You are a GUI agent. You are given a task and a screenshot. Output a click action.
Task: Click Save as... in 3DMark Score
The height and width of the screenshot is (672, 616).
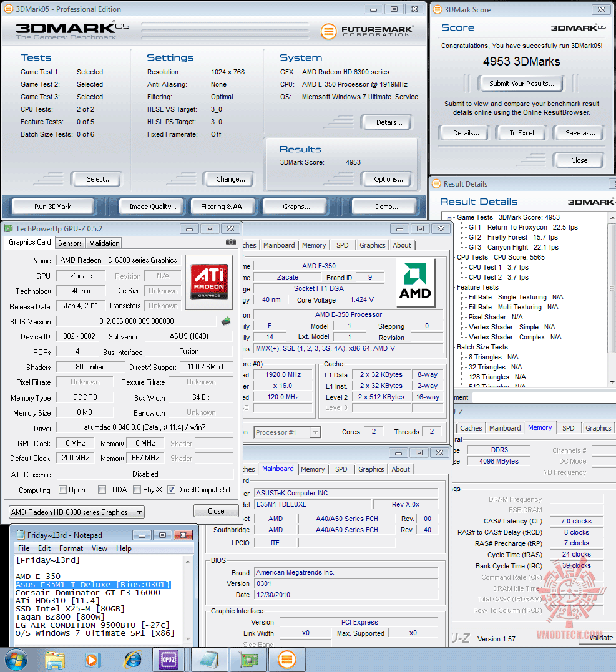pyautogui.click(x=580, y=133)
